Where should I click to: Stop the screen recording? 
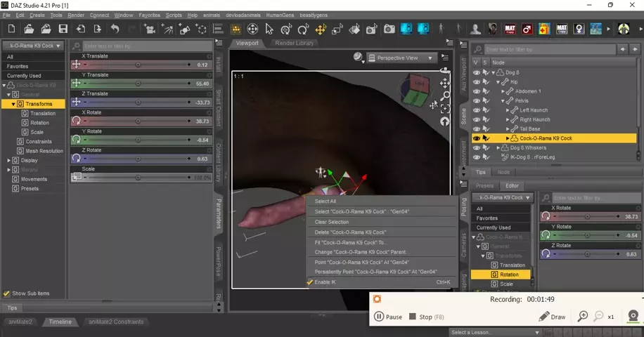[x=420, y=317]
